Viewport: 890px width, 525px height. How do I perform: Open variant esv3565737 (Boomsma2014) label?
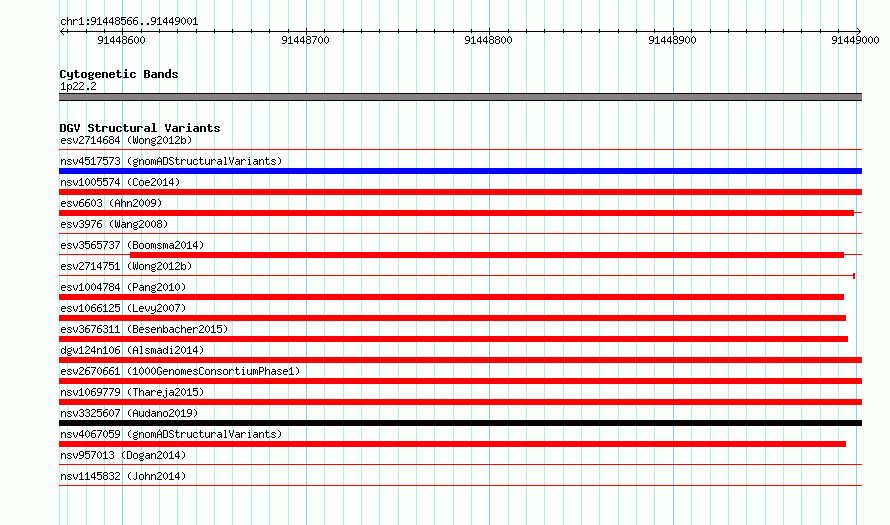(x=132, y=245)
